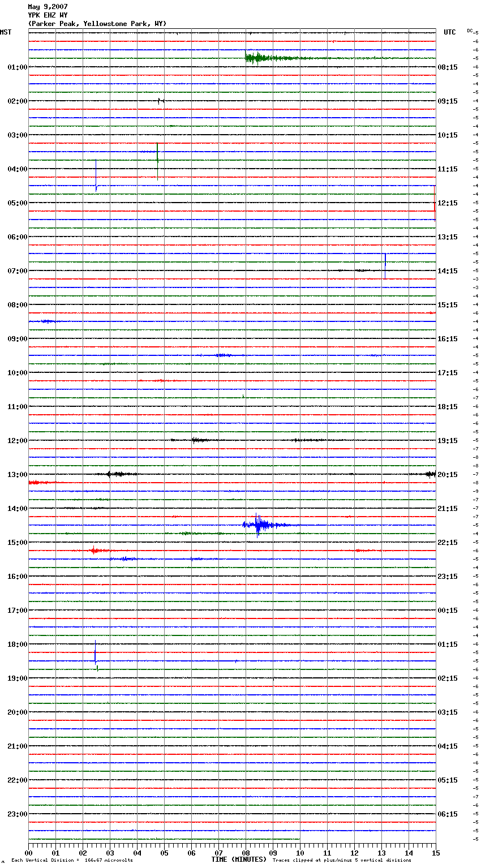This screenshot has width=481, height=868.
Task: Select the 07:00 MST time label
Action: 18,271
